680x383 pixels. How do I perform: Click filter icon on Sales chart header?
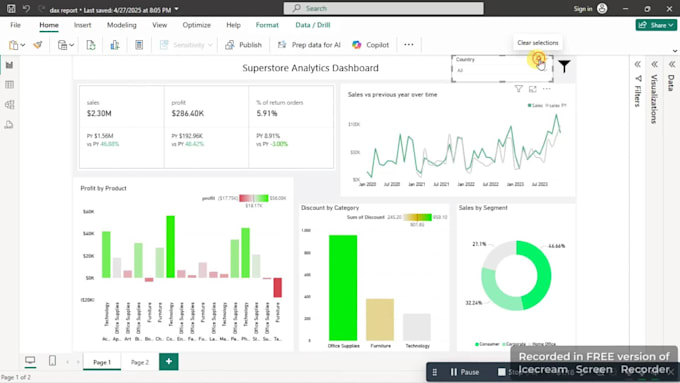[x=518, y=89]
